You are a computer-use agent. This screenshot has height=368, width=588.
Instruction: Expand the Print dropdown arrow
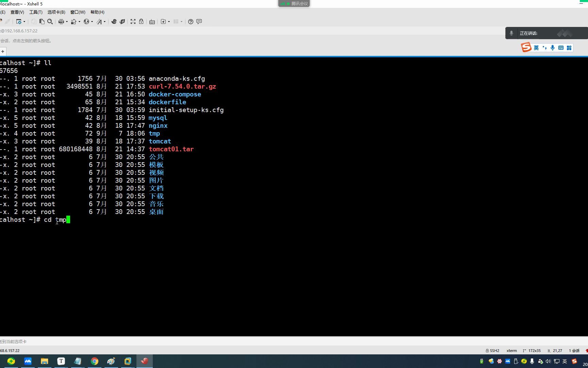click(67, 22)
